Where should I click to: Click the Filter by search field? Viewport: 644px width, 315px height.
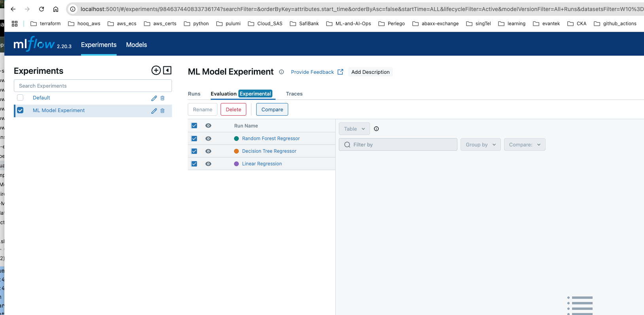(398, 144)
